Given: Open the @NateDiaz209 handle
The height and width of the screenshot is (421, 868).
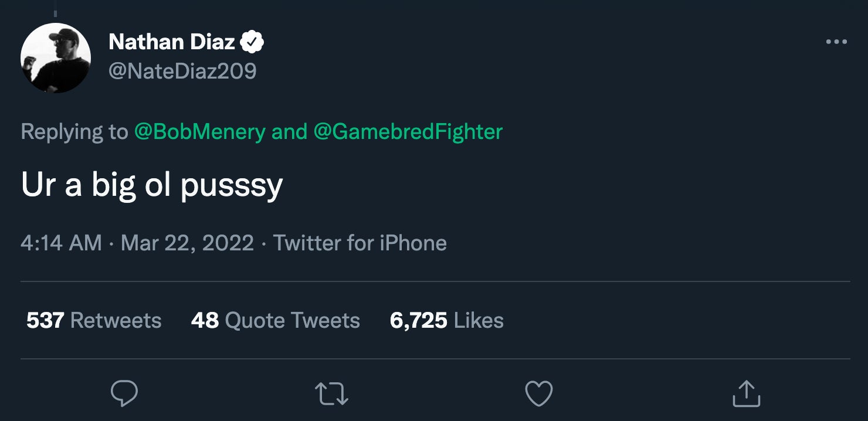Looking at the screenshot, I should (182, 72).
